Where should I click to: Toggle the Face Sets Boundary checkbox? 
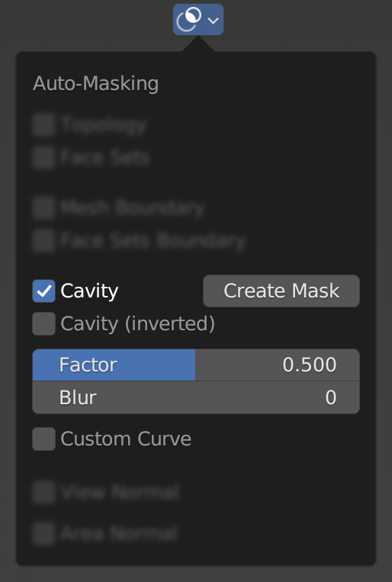[43, 240]
